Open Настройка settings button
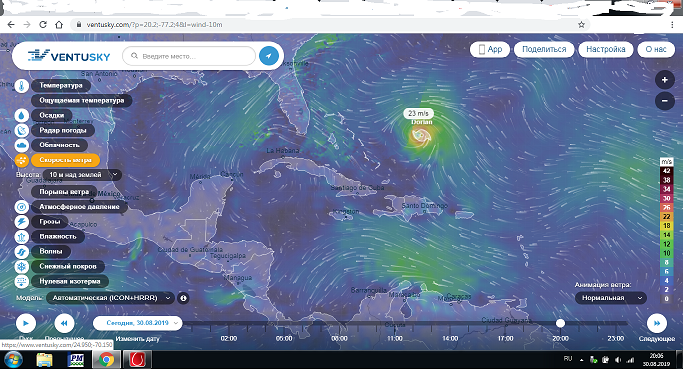The image size is (683, 384). pyautogui.click(x=605, y=50)
